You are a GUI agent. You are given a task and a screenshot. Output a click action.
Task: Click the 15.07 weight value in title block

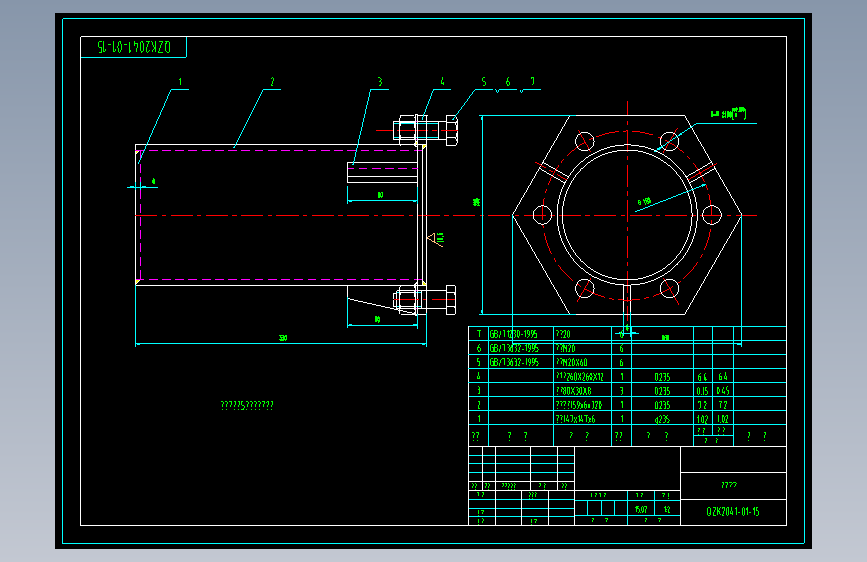tap(641, 509)
